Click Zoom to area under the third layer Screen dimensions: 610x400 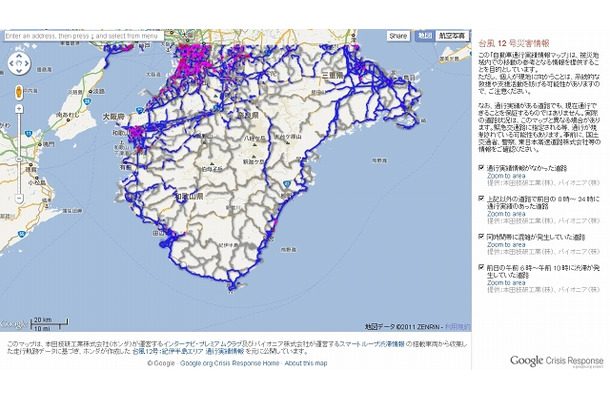[506, 245]
